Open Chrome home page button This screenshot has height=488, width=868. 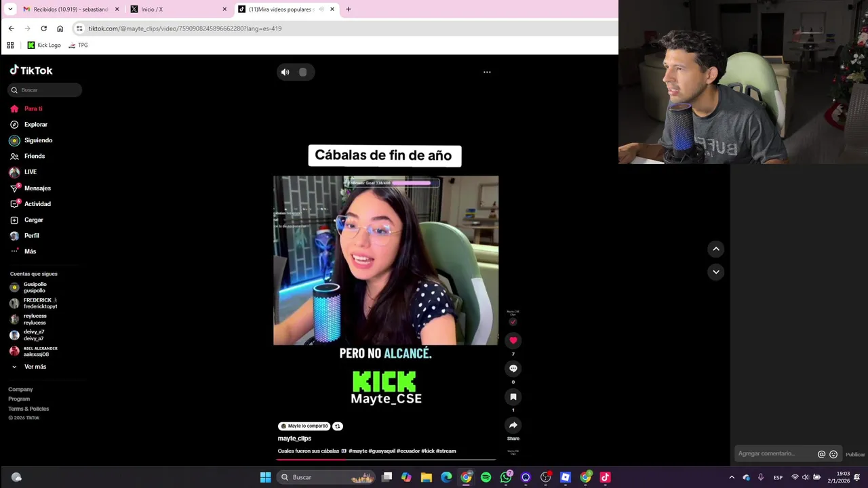click(x=60, y=28)
